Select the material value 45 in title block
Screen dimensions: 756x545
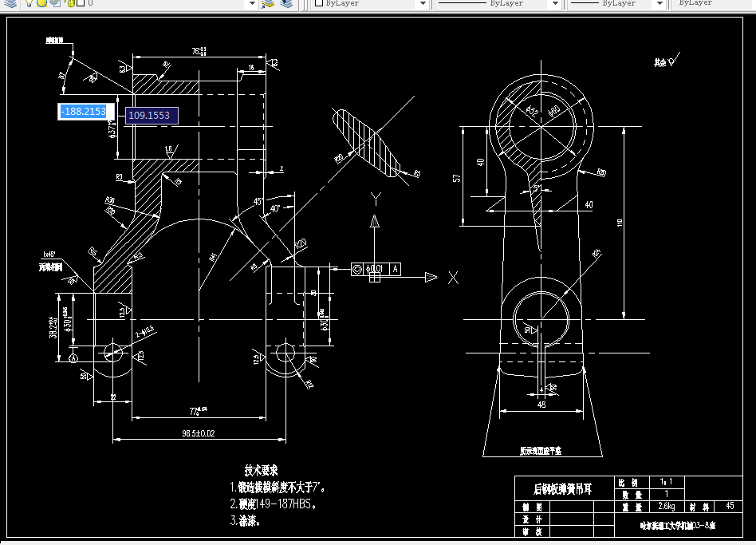coord(730,506)
